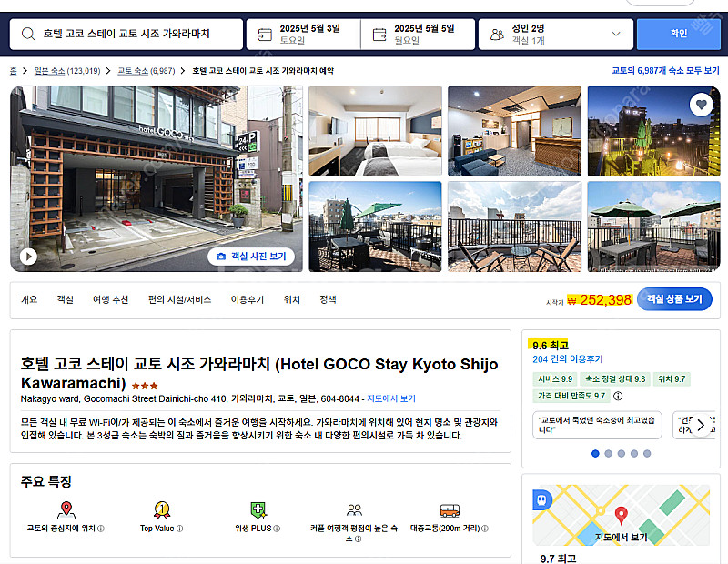Click 교토 숙소 breadcrumb link
Viewport: 728px width, 564px height.
[x=133, y=71]
